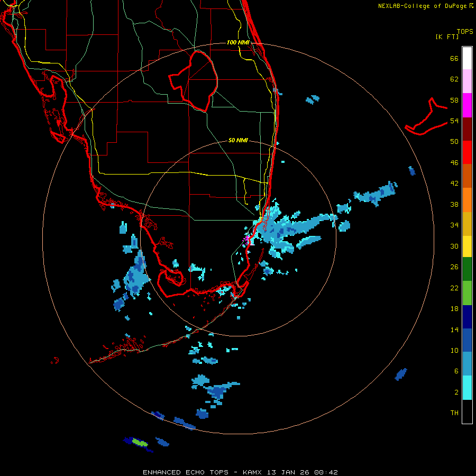Image resolution: width=476 pixels, height=476 pixels.
Task: Click the bright red 46-50 kft legend swatch
Action: click(x=467, y=152)
